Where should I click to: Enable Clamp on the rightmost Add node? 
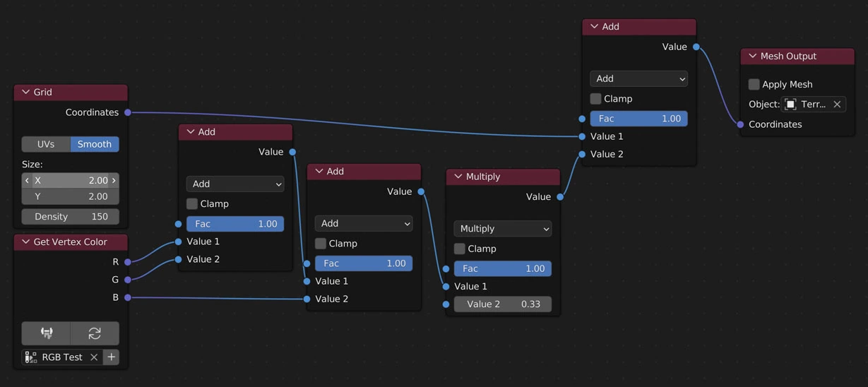pyautogui.click(x=595, y=99)
